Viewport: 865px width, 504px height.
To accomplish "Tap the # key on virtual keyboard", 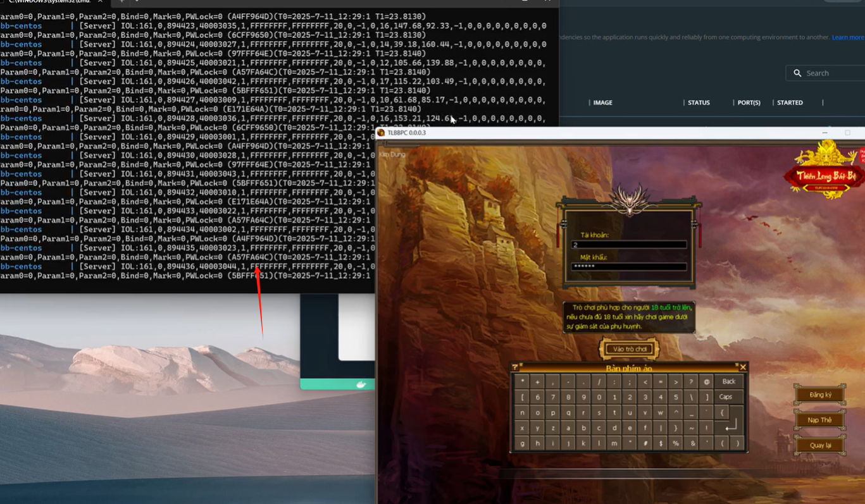I will pos(645,443).
